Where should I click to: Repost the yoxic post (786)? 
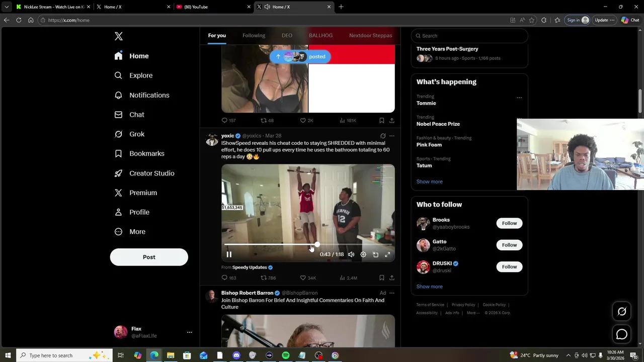(268, 278)
